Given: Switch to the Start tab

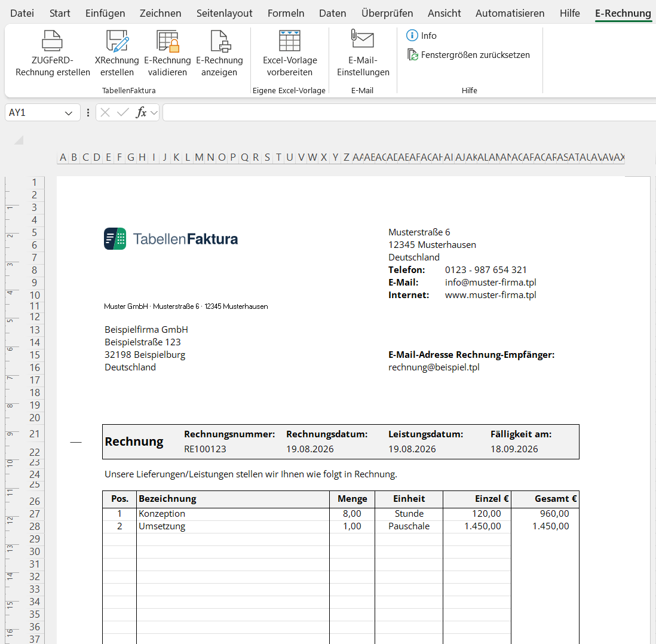Looking at the screenshot, I should (60, 13).
